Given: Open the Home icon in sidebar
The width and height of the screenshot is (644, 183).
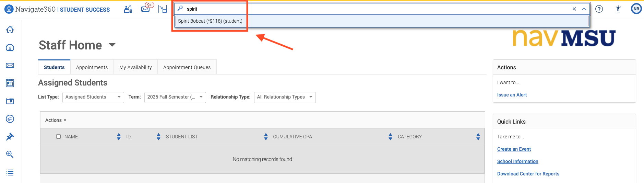Looking at the screenshot, I should click(x=10, y=30).
